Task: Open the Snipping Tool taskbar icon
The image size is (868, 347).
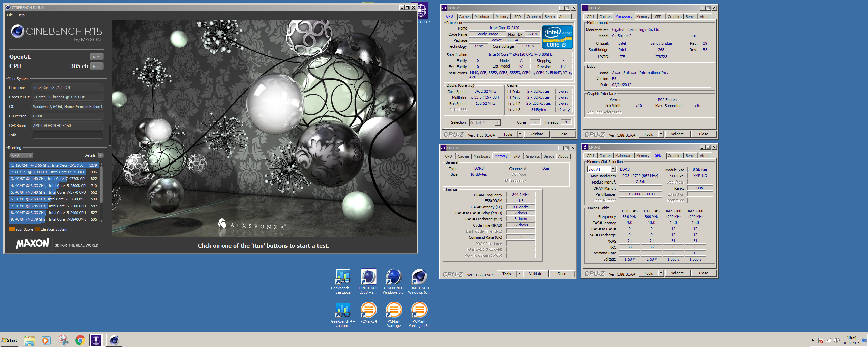Action: tap(63, 340)
